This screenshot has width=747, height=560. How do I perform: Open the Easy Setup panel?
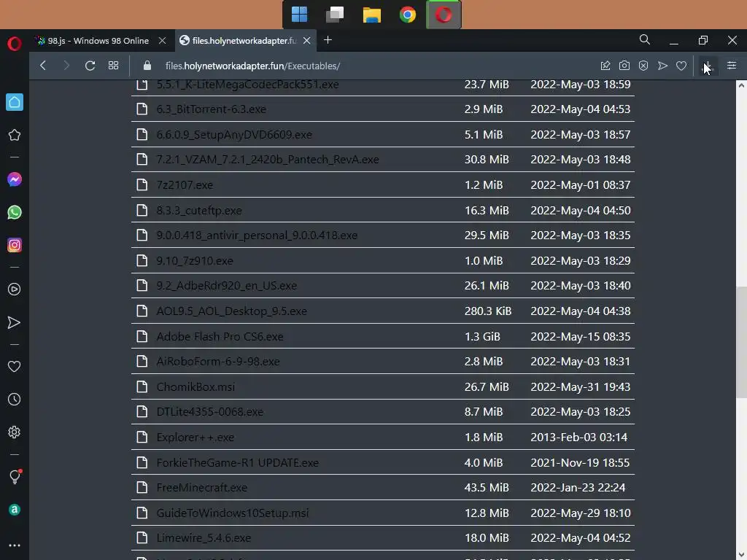tap(732, 65)
